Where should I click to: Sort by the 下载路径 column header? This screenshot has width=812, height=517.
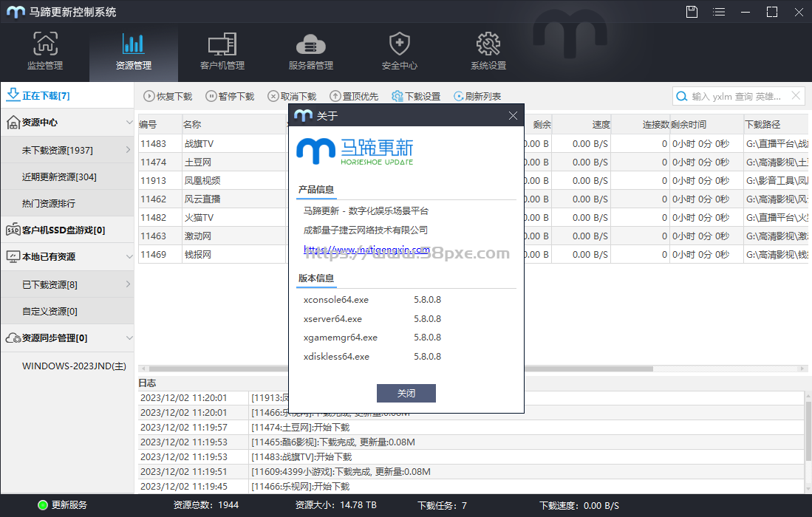[x=776, y=124]
